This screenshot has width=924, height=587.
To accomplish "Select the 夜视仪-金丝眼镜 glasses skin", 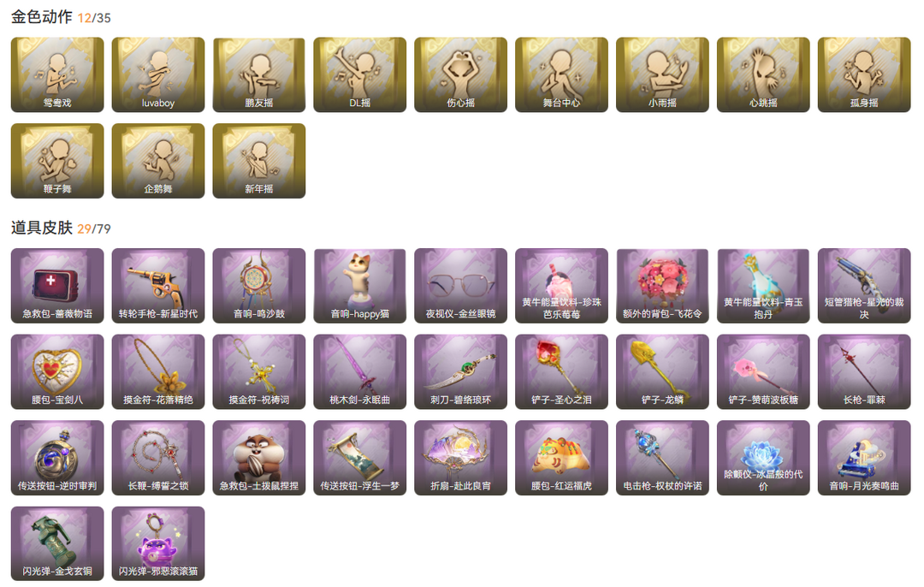I will [460, 286].
